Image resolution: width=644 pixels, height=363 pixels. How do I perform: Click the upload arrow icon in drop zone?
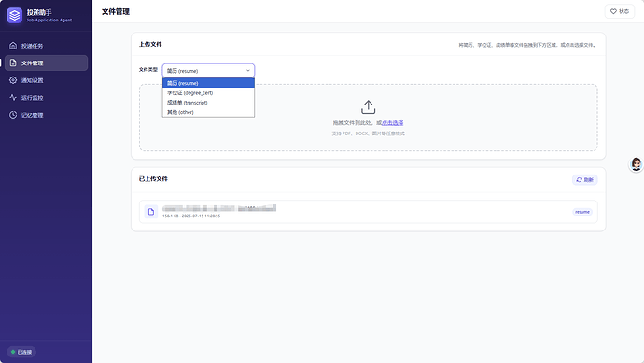368,106
